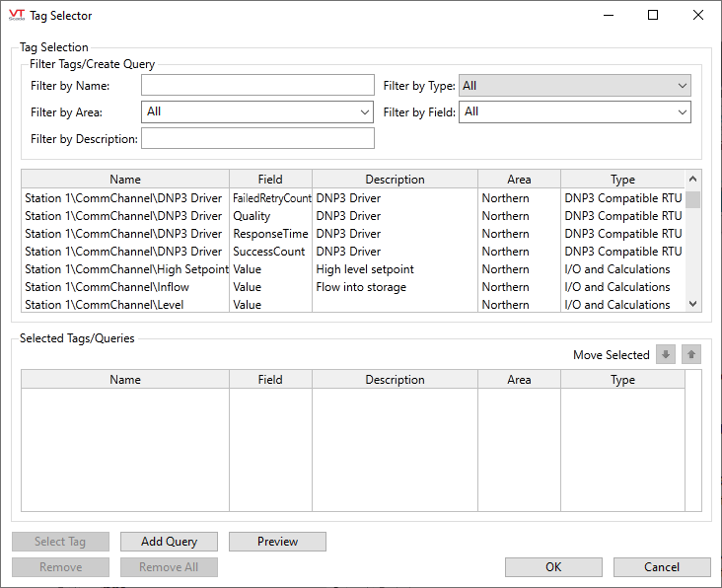Maximize the Tag Selector window
722x588 pixels.
point(653,16)
